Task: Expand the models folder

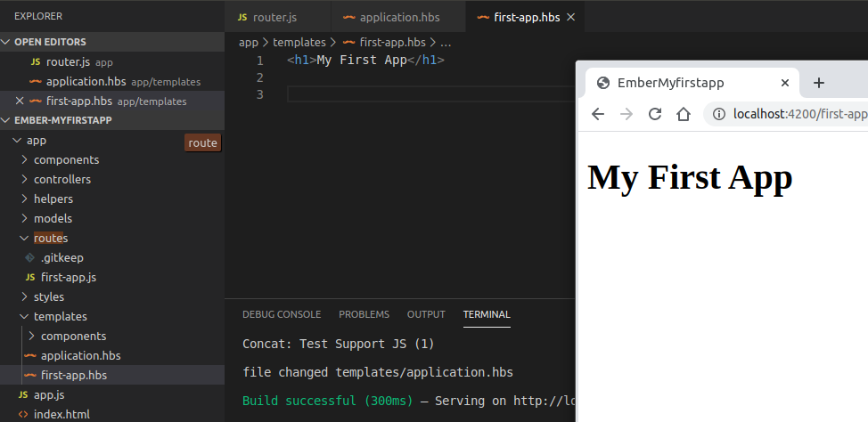Action: pyautogui.click(x=111, y=218)
